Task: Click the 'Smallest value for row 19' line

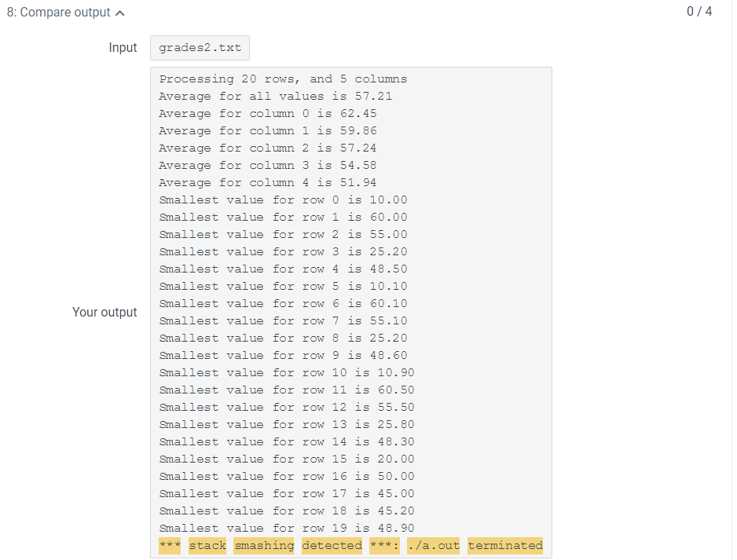Action: click(287, 529)
